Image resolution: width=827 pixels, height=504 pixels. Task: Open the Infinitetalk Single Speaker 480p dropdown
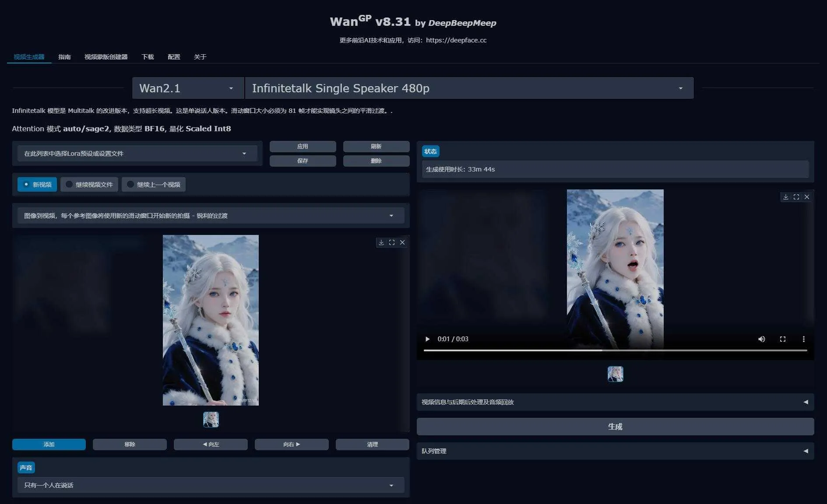click(x=469, y=88)
